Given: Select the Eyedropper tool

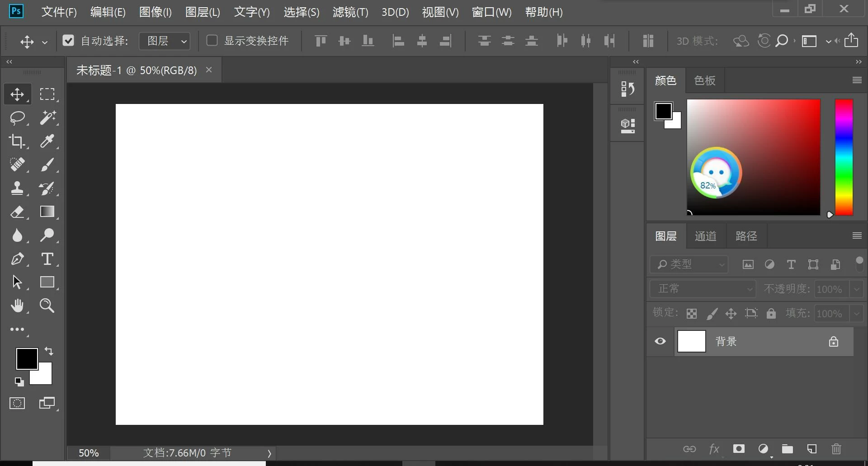Looking at the screenshot, I should coord(47,141).
